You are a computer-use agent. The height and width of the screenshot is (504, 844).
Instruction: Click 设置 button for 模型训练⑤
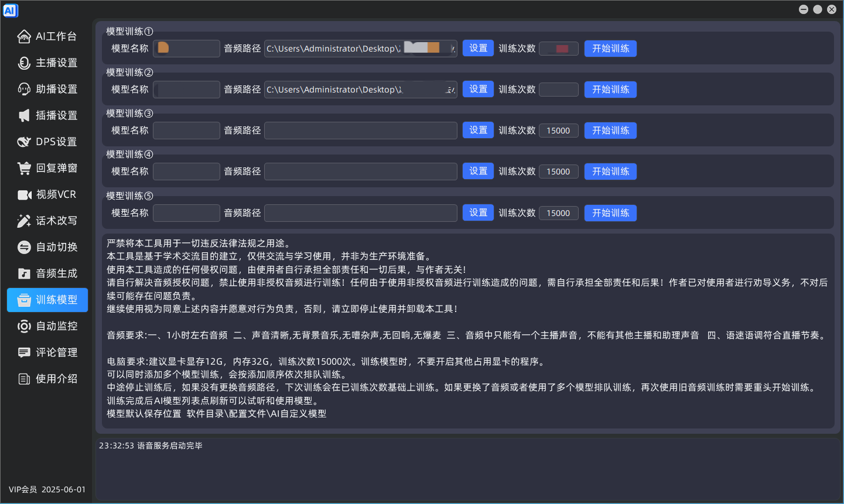coord(478,212)
